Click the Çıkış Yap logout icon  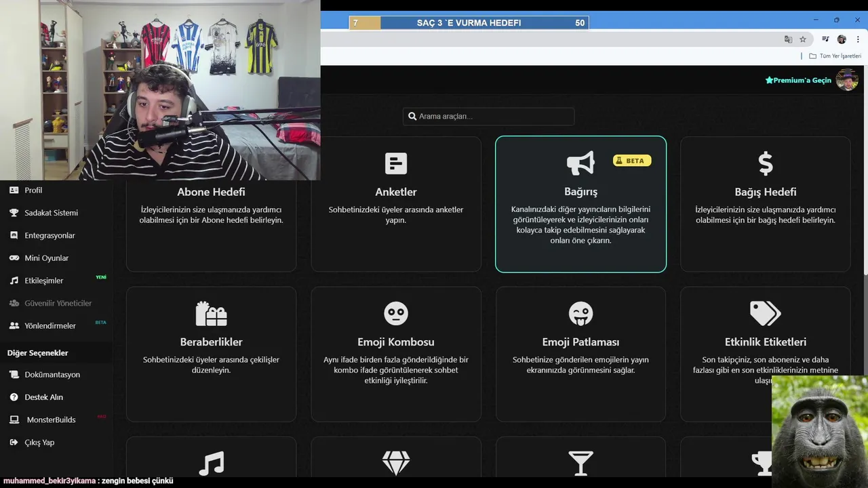[x=14, y=443]
